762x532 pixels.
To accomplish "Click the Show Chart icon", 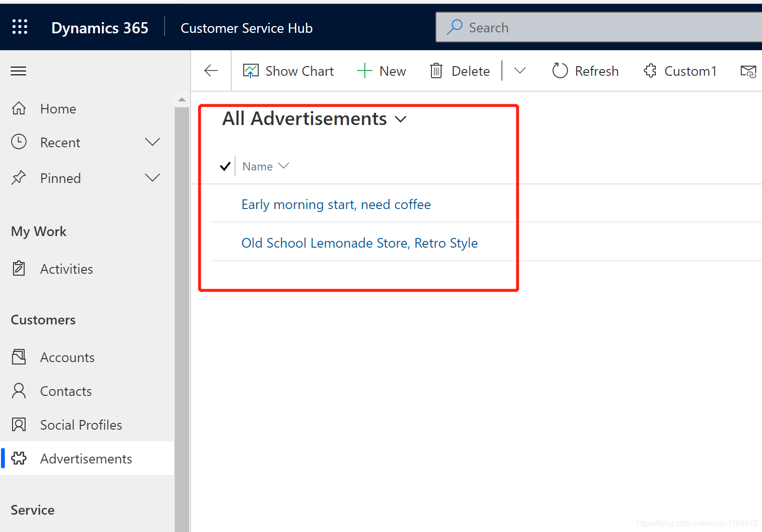I will [x=250, y=71].
